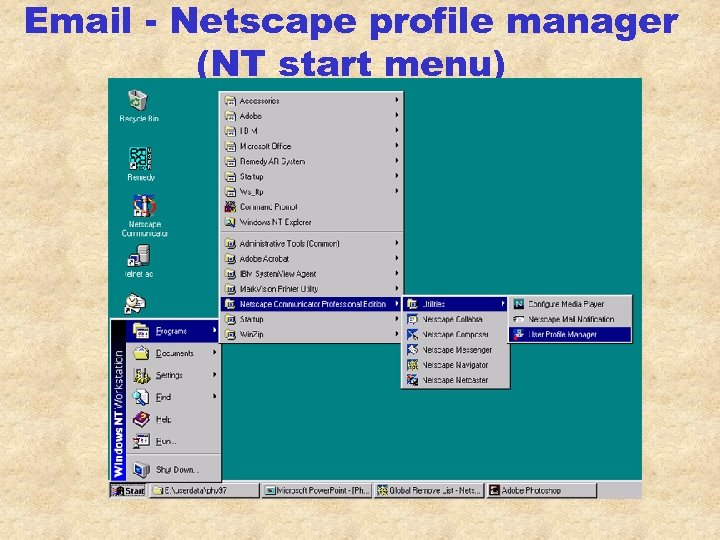This screenshot has height=540, width=720.
Task: Click the Startup folder below Netscape Communicator entry
Action: point(311,319)
